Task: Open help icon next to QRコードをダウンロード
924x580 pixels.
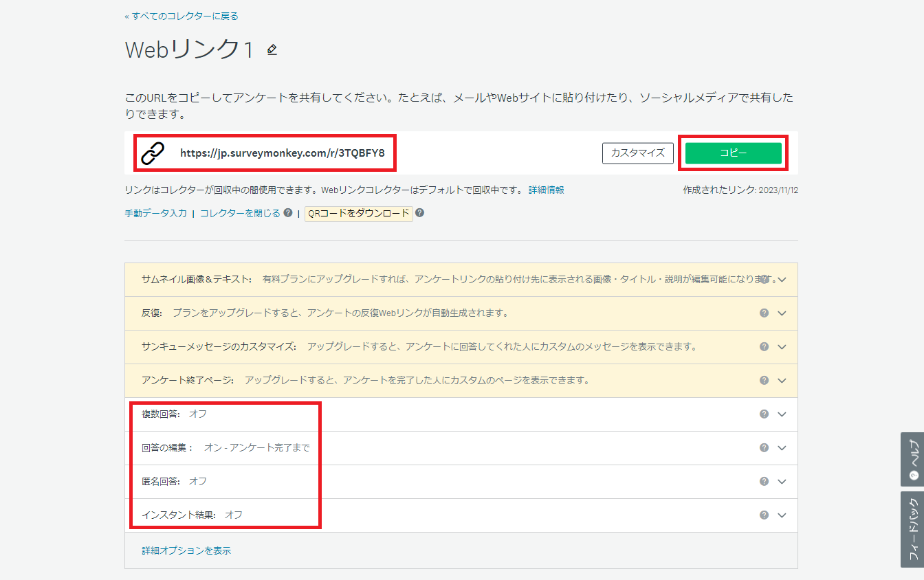Action: click(420, 213)
